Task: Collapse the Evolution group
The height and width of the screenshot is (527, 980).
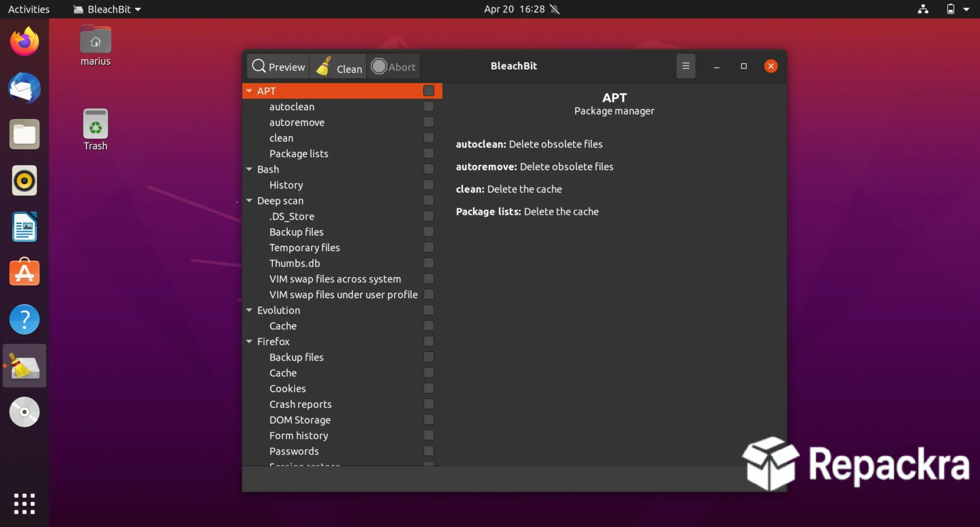Action: click(x=249, y=310)
